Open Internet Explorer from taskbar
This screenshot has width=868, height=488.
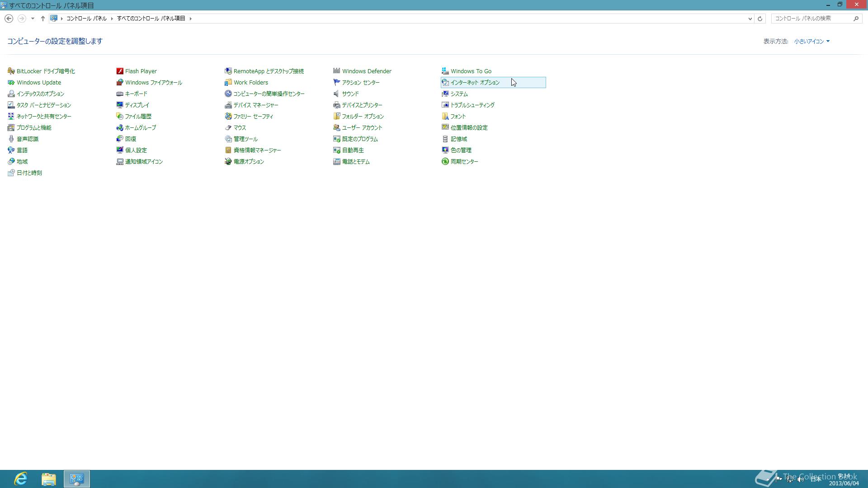(21, 479)
